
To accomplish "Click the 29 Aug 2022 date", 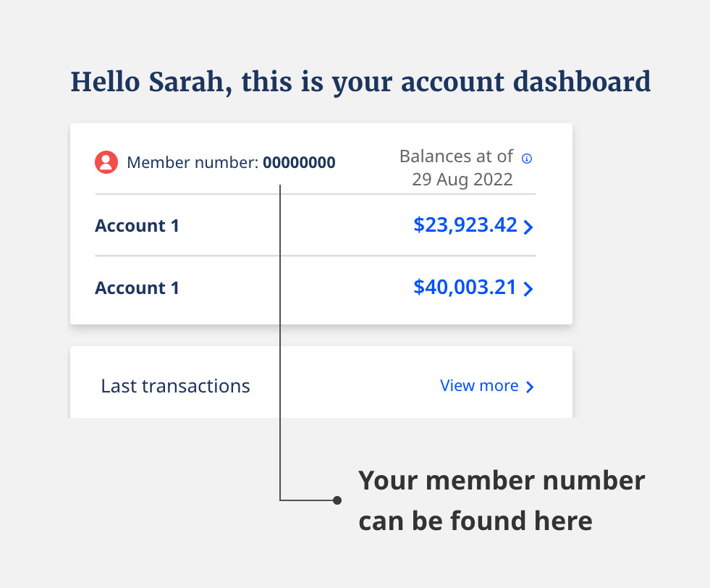I will (x=462, y=180).
